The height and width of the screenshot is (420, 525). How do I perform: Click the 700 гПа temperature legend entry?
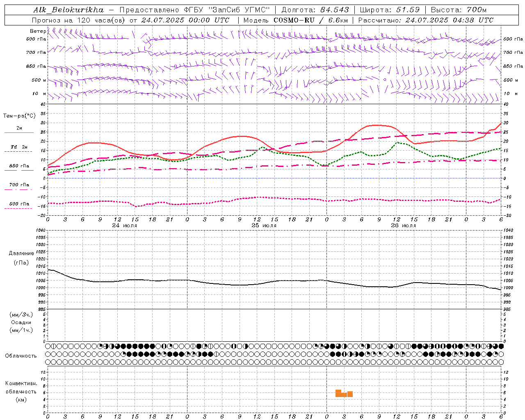pos(19,185)
